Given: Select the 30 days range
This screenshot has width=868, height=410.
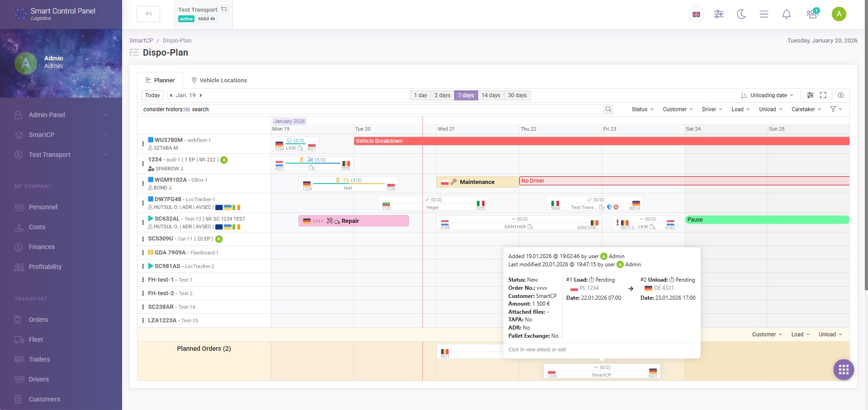Looking at the screenshot, I should [x=517, y=95].
